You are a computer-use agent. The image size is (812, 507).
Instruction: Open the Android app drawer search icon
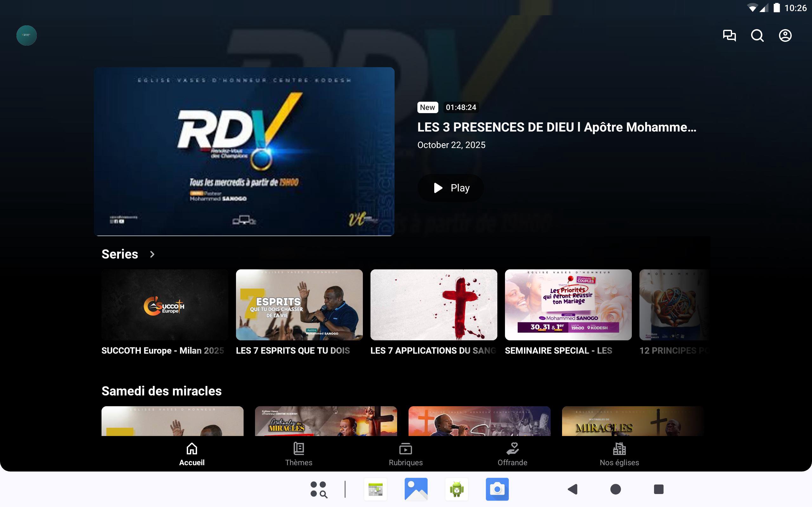pyautogui.click(x=318, y=489)
